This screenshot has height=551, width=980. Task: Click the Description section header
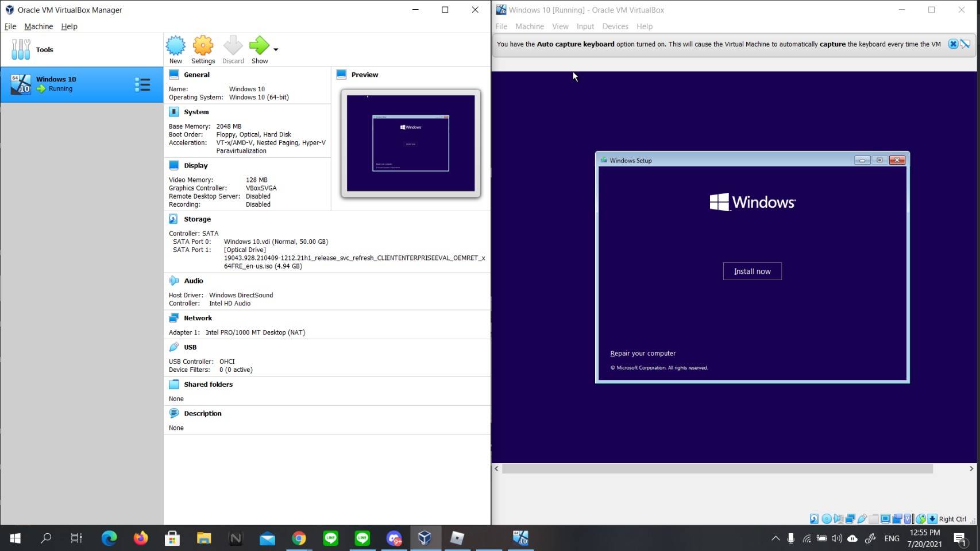pos(203,413)
